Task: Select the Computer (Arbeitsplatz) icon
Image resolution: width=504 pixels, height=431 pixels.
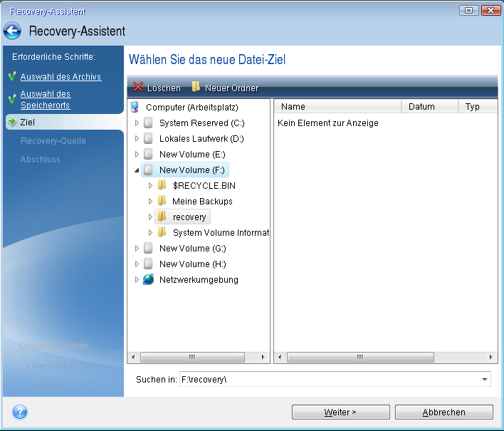Action: coord(135,107)
